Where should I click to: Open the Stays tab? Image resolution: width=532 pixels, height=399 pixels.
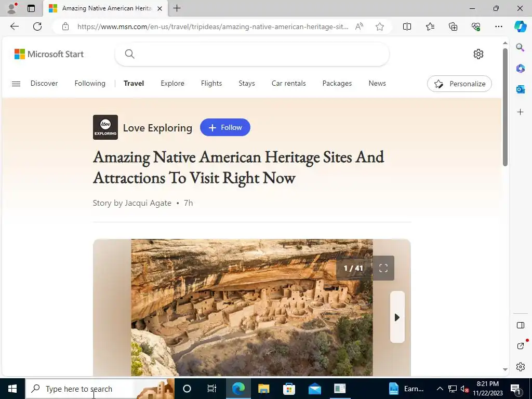click(x=247, y=84)
